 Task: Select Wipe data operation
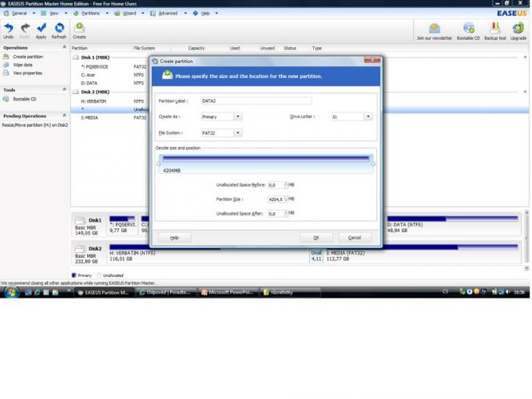[22, 65]
